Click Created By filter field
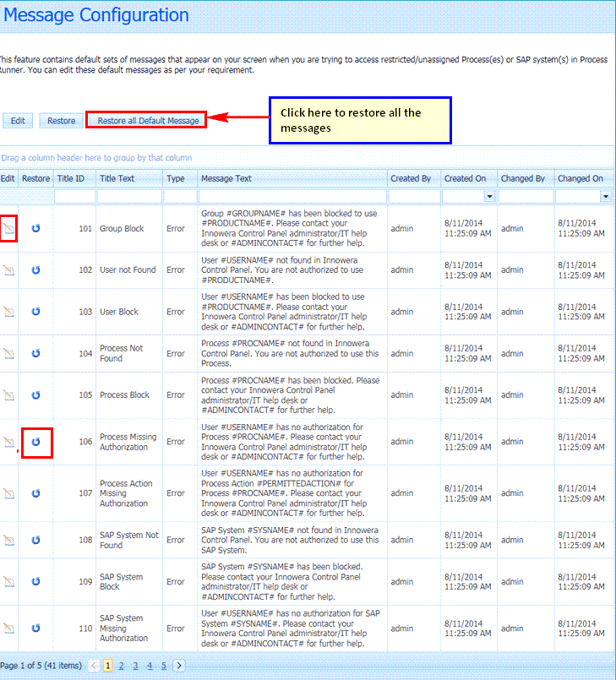 click(414, 197)
